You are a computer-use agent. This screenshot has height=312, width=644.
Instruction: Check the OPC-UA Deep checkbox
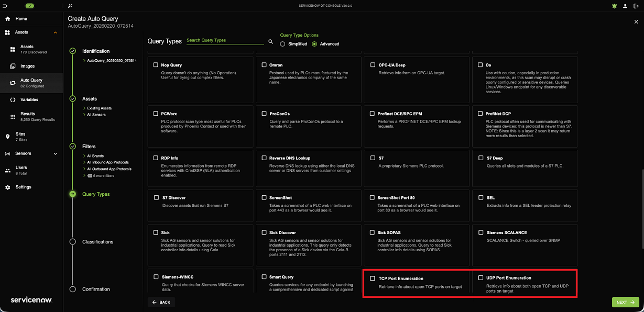(373, 65)
